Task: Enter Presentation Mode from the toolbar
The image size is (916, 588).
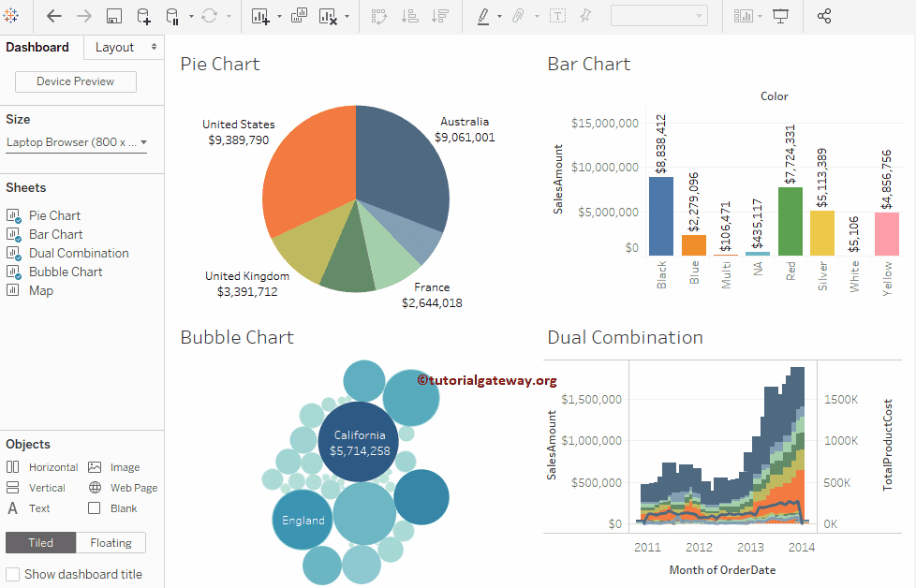Action: click(779, 15)
